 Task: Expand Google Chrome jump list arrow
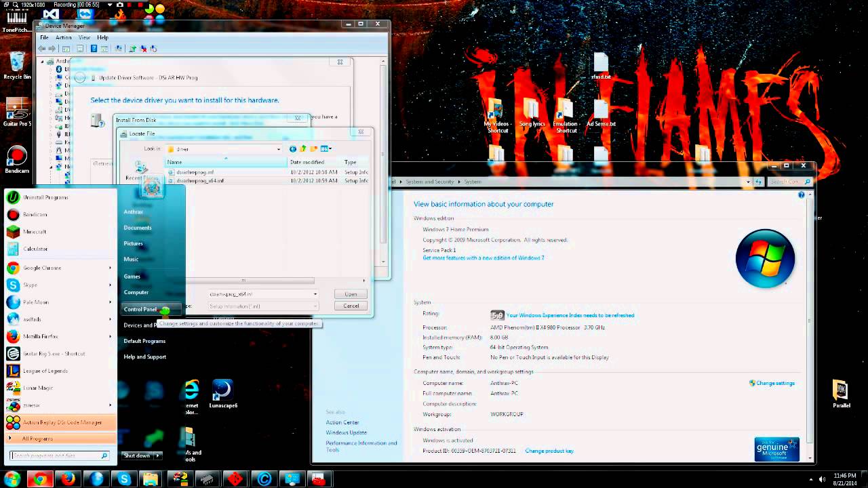pos(110,268)
